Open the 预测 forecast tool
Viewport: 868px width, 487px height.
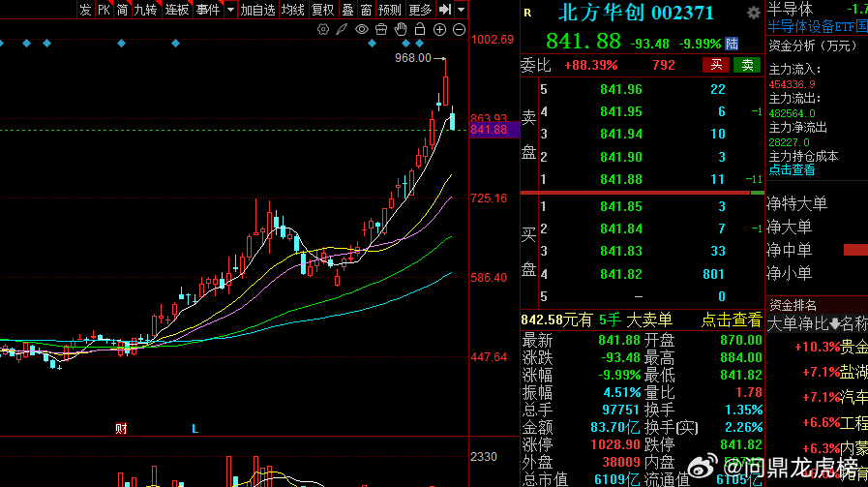(x=389, y=10)
